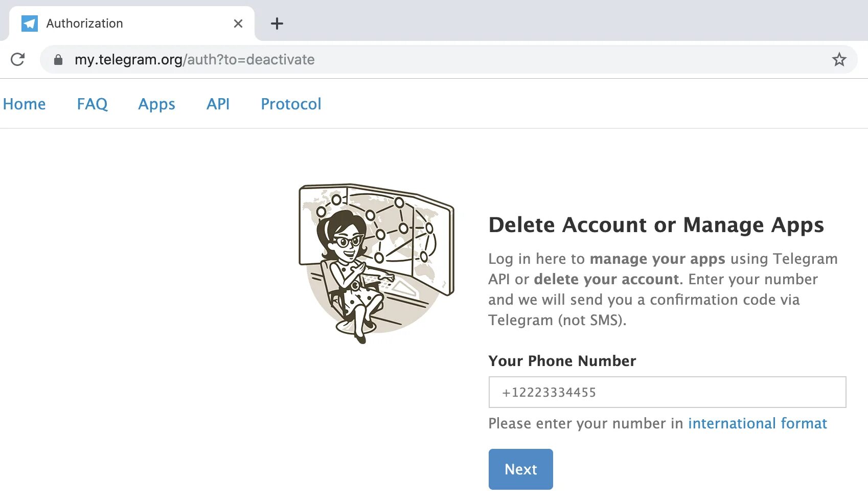Reload the page with the refresh icon

coord(18,59)
